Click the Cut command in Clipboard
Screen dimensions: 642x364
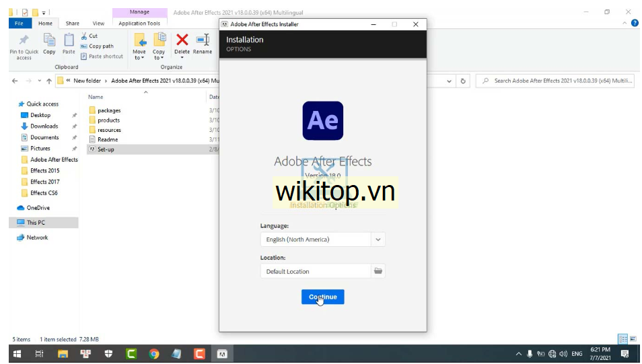pyautogui.click(x=90, y=36)
